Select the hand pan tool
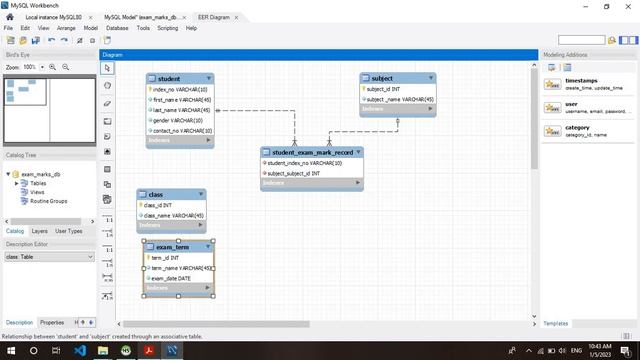This screenshot has width=640, height=360. [107, 86]
